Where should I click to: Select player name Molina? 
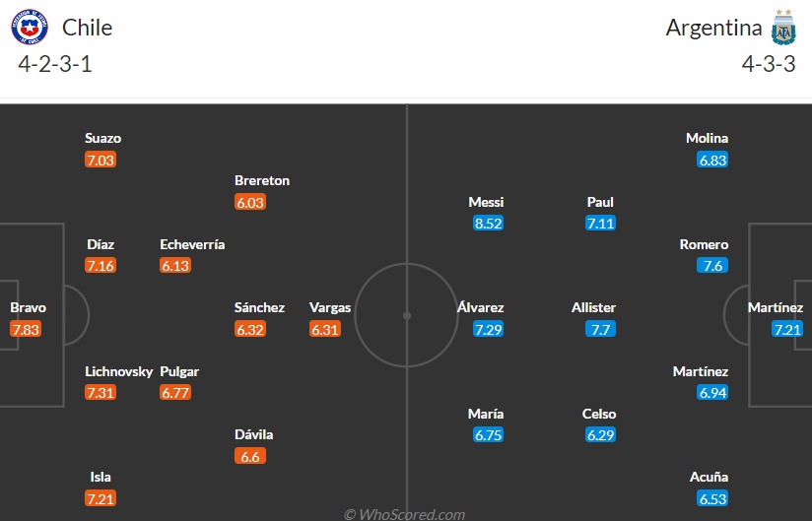(707, 138)
